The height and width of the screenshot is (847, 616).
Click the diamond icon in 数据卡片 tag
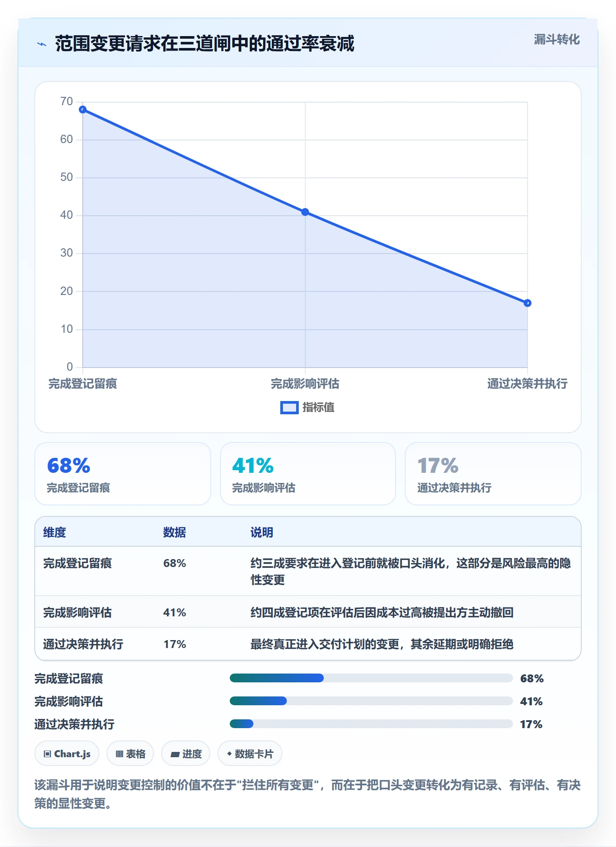coord(229,754)
